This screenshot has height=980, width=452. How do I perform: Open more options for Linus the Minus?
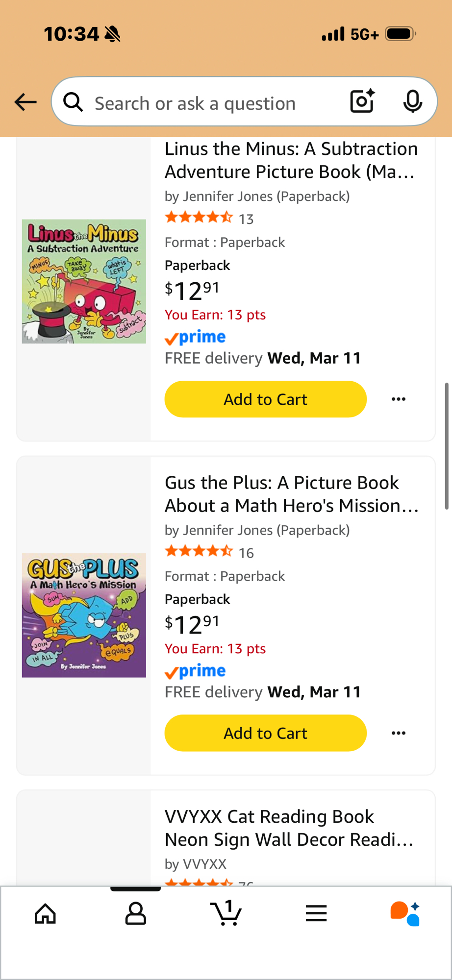click(399, 399)
